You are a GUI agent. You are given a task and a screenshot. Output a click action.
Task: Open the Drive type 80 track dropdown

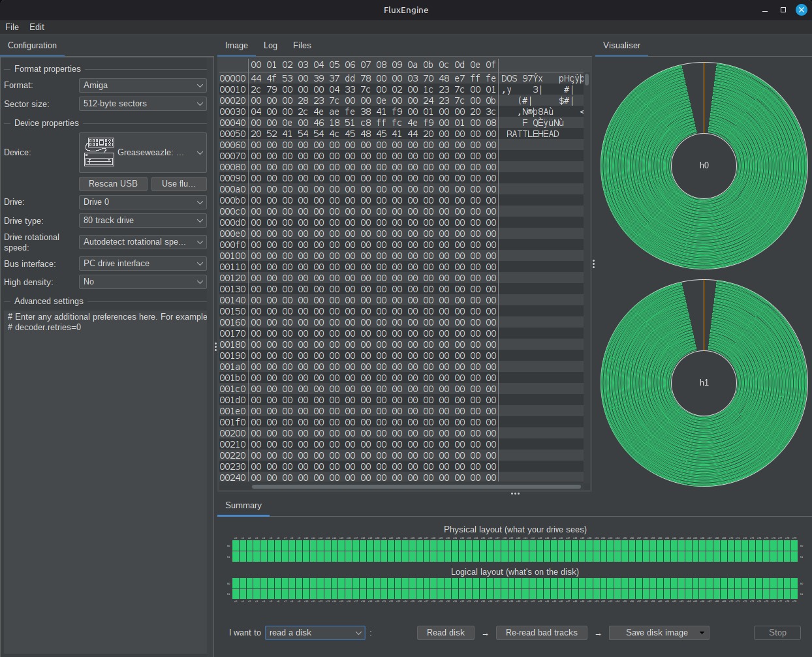pyautogui.click(x=142, y=221)
